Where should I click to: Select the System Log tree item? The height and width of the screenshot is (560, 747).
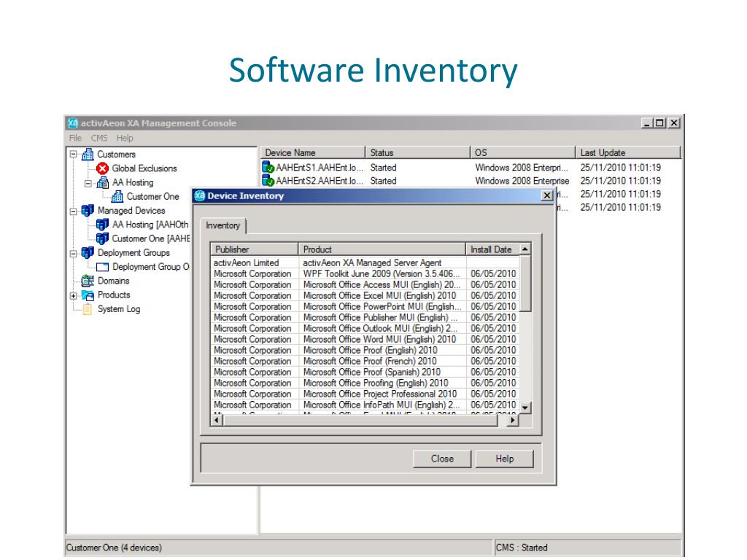119,309
